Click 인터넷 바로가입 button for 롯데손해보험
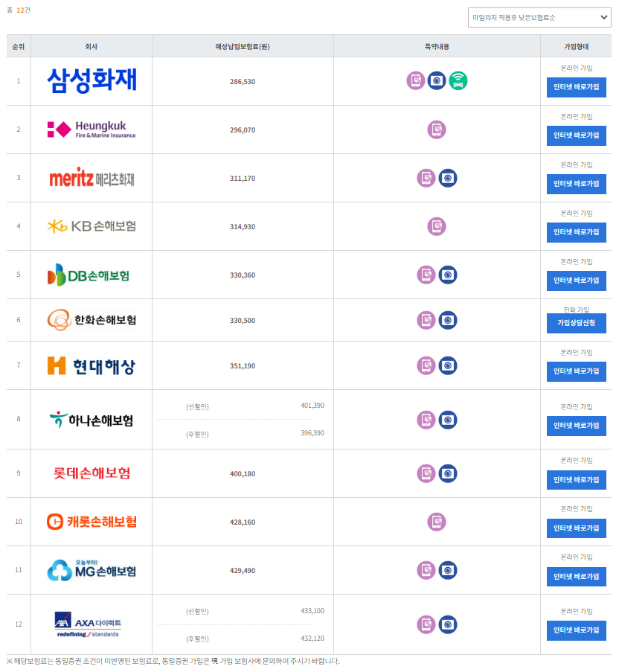 pyautogui.click(x=576, y=480)
